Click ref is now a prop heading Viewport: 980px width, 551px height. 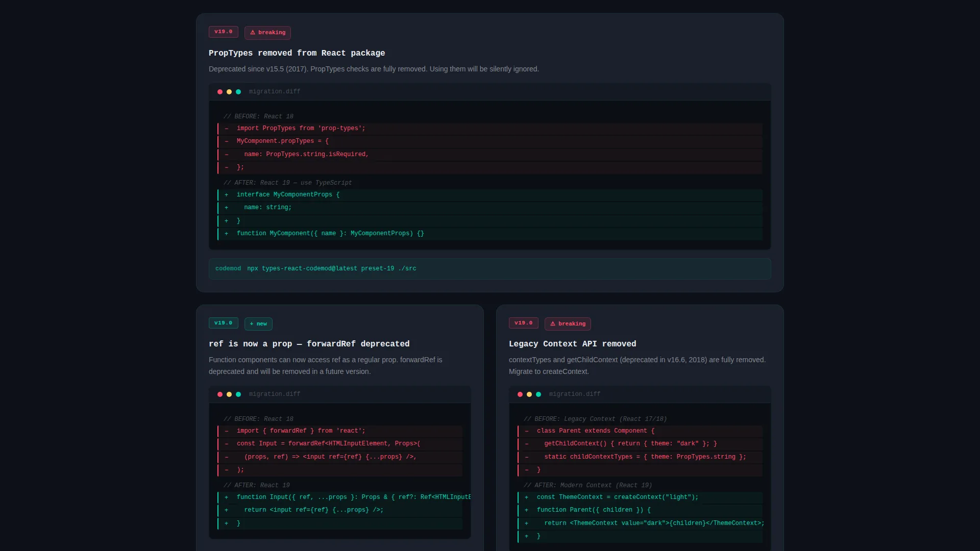click(x=309, y=344)
